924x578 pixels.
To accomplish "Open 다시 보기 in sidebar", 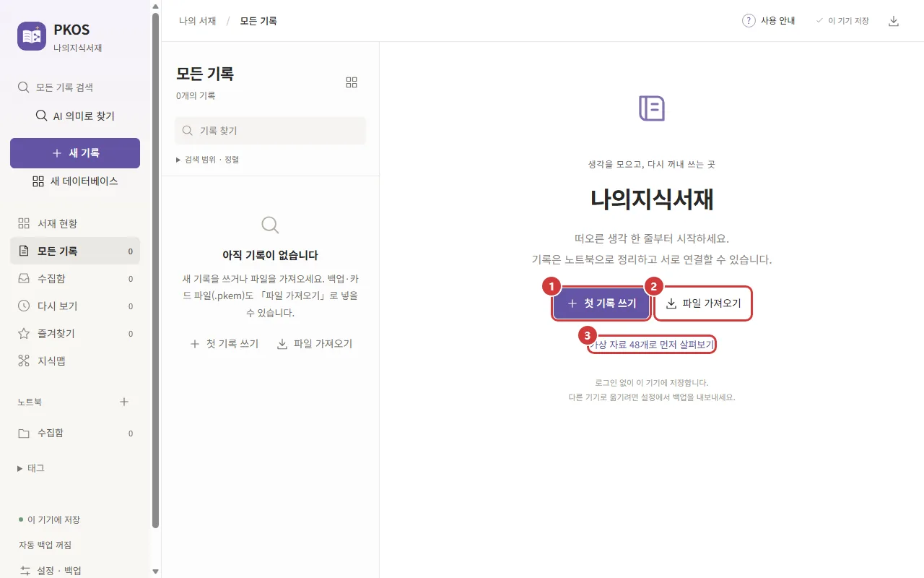I will 75,306.
